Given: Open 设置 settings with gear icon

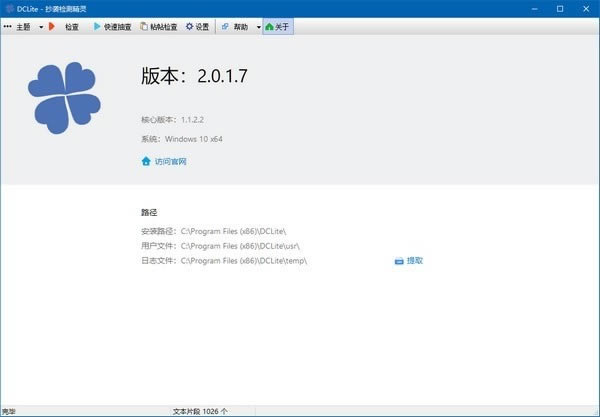Looking at the screenshot, I should point(198,27).
